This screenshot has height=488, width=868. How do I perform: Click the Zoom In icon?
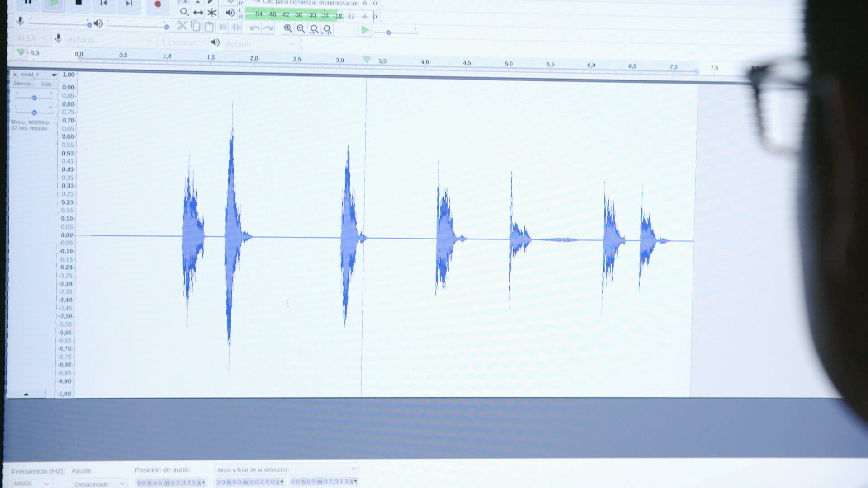click(x=288, y=28)
